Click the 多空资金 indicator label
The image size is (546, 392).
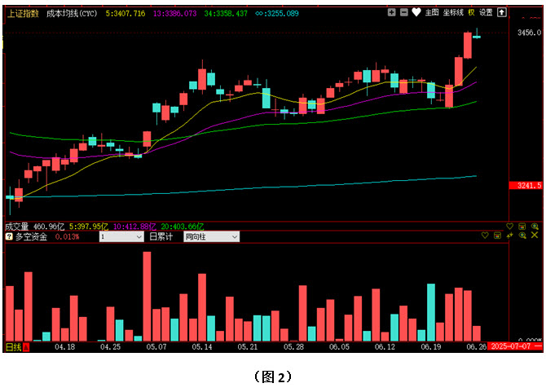click(x=31, y=236)
